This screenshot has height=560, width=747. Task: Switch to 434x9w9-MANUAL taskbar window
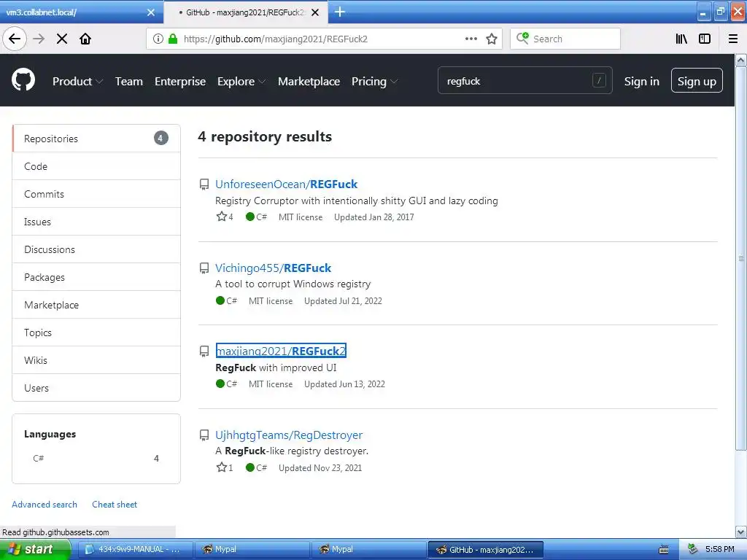[135, 549]
